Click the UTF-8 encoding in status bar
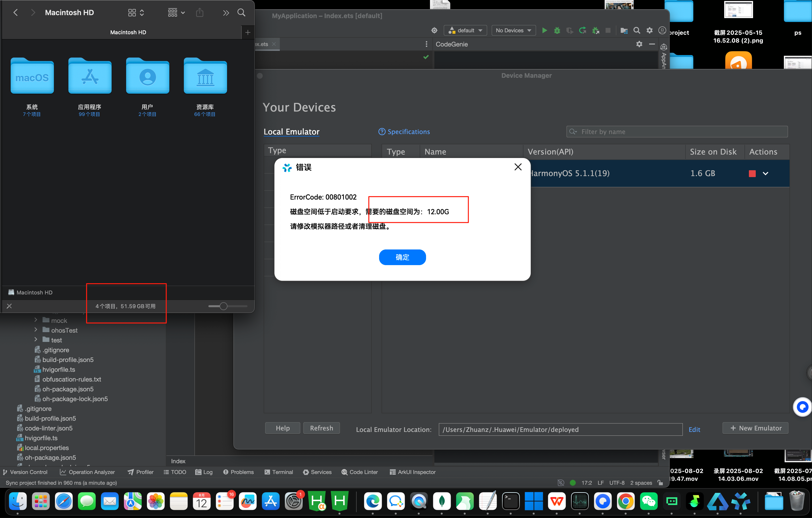 pos(617,483)
